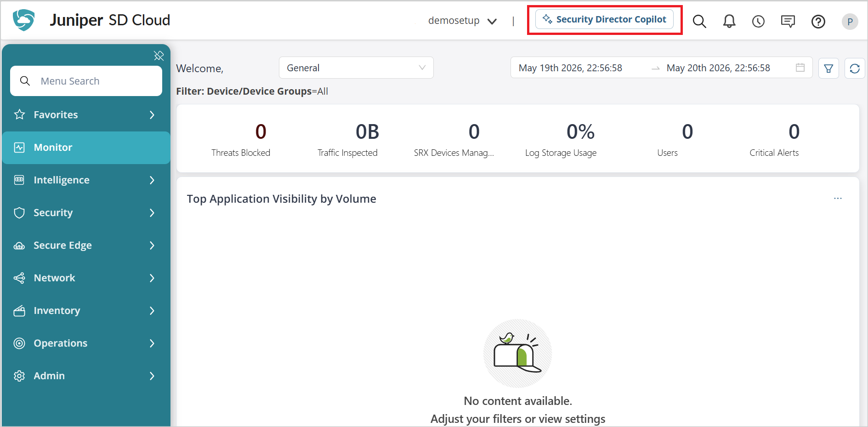
Task: Click the Critical Alerts count
Action: pos(794,132)
